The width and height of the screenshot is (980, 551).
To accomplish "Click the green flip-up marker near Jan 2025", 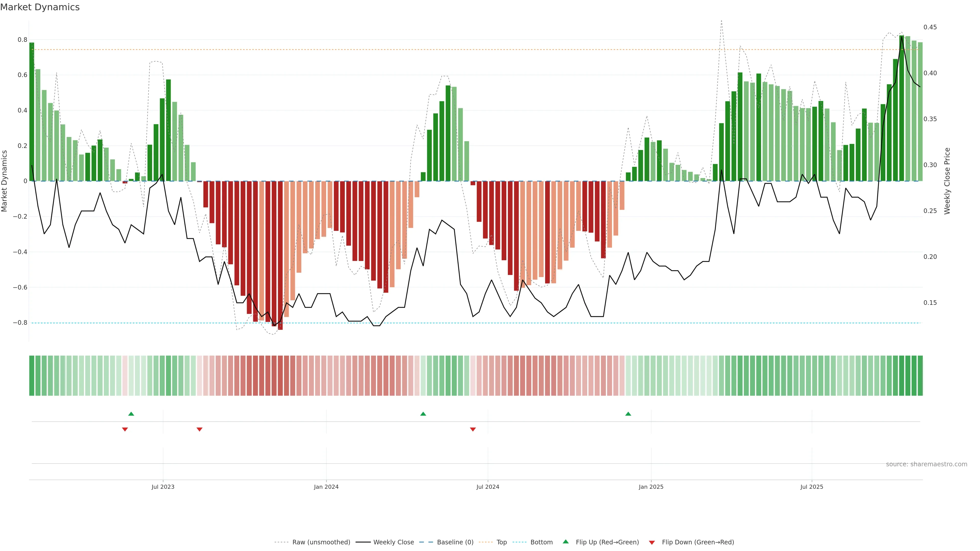I will [628, 414].
